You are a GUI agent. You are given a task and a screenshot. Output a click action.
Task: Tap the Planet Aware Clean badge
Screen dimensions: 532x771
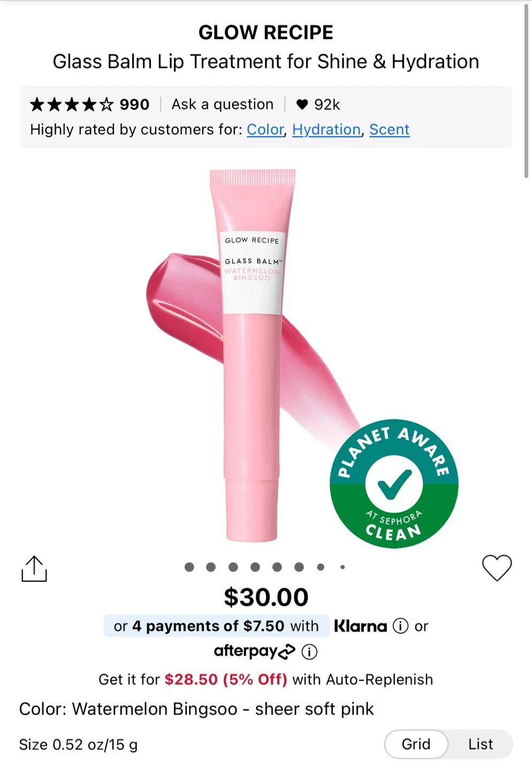pyautogui.click(x=394, y=483)
